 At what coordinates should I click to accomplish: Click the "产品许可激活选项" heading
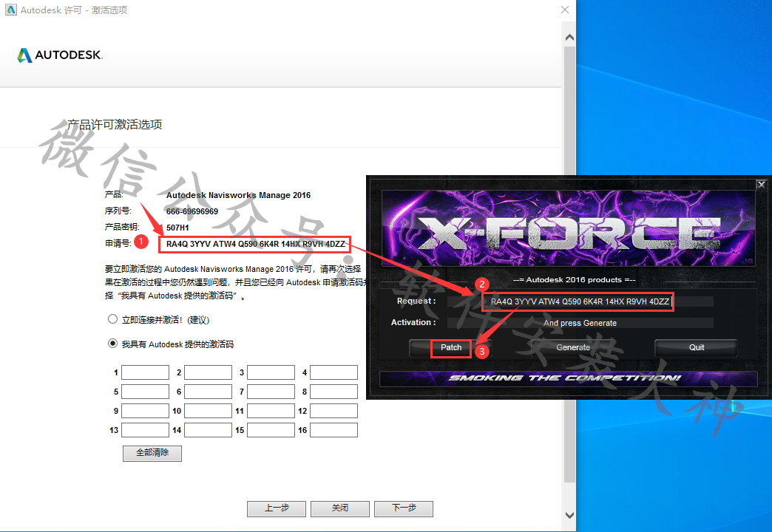click(x=115, y=125)
